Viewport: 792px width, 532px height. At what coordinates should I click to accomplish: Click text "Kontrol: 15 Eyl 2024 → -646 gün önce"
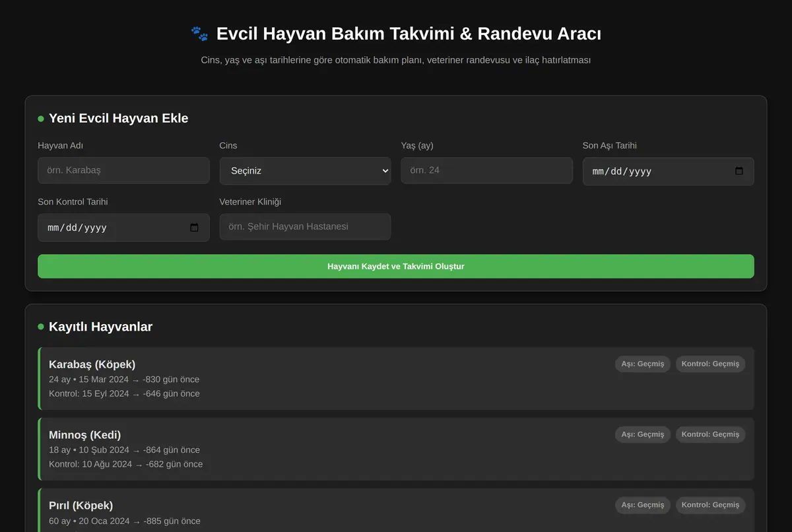click(x=124, y=394)
